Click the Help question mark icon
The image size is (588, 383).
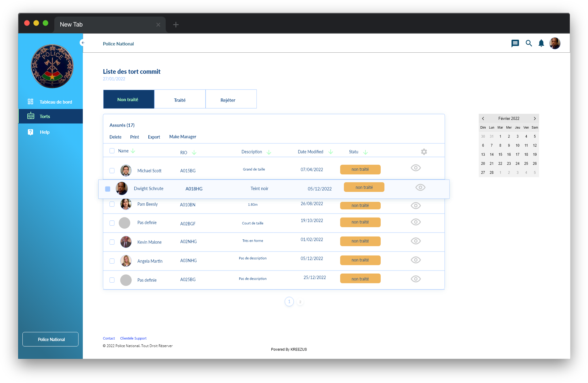(30, 132)
